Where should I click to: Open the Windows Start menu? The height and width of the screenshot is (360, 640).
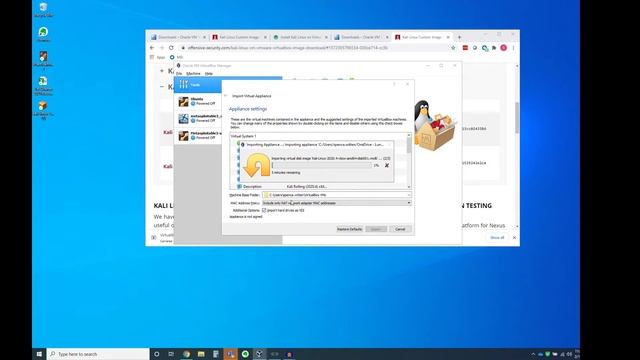pos(39,354)
